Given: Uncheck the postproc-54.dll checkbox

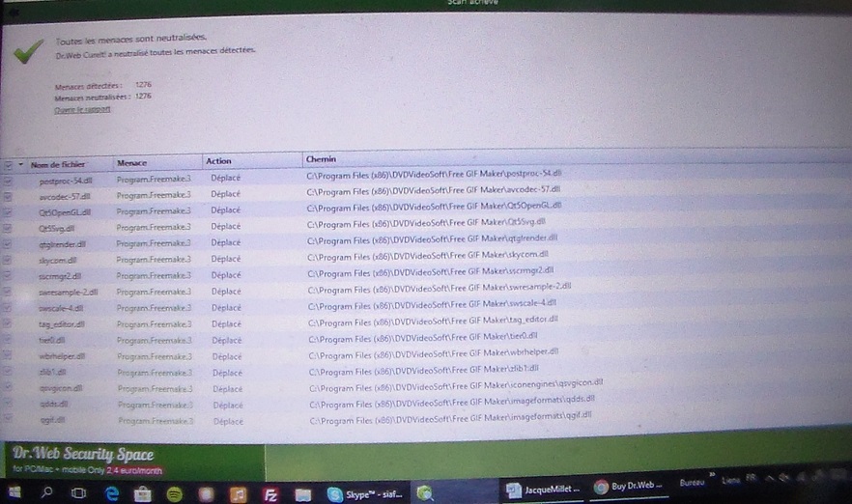Looking at the screenshot, I should (8, 181).
